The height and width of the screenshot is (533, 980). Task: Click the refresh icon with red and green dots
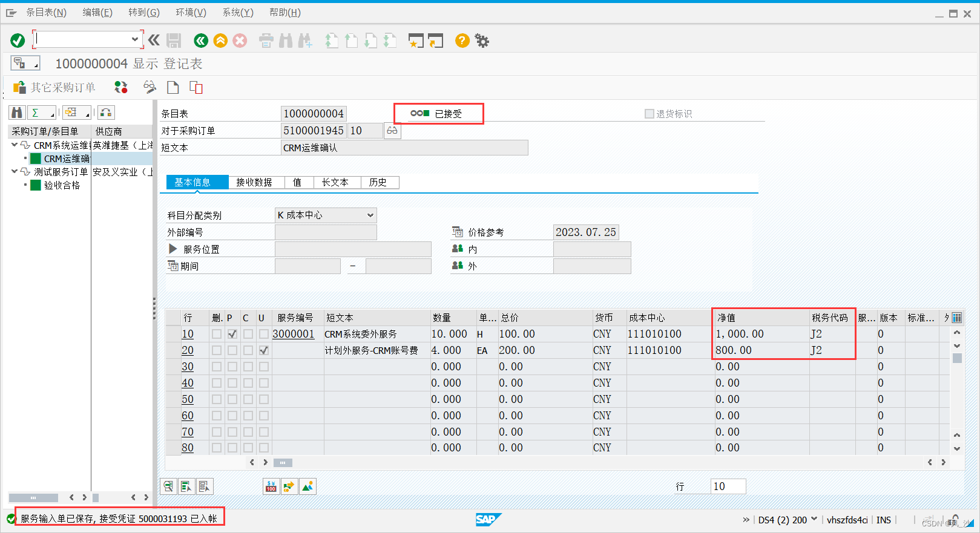(x=121, y=87)
